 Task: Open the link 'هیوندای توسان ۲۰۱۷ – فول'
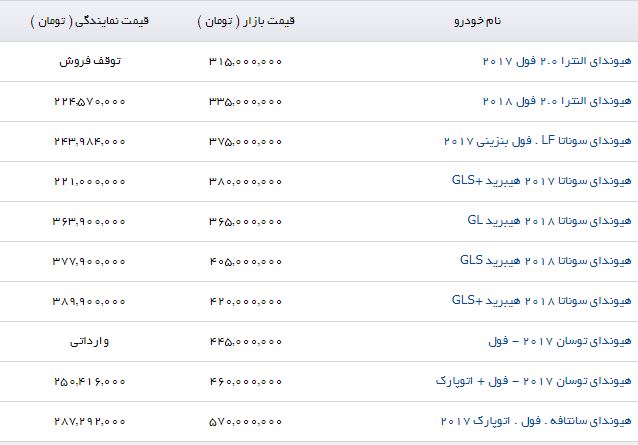[560, 341]
